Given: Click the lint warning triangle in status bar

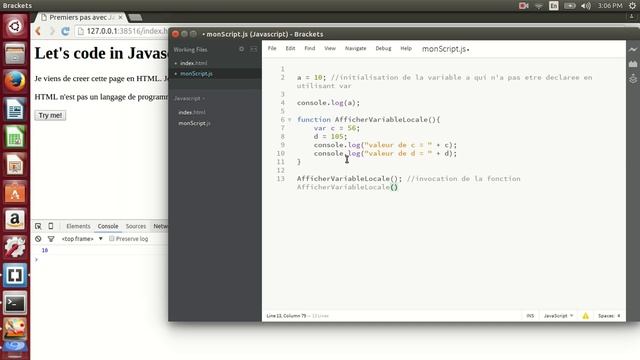Looking at the screenshot, I should [585, 316].
